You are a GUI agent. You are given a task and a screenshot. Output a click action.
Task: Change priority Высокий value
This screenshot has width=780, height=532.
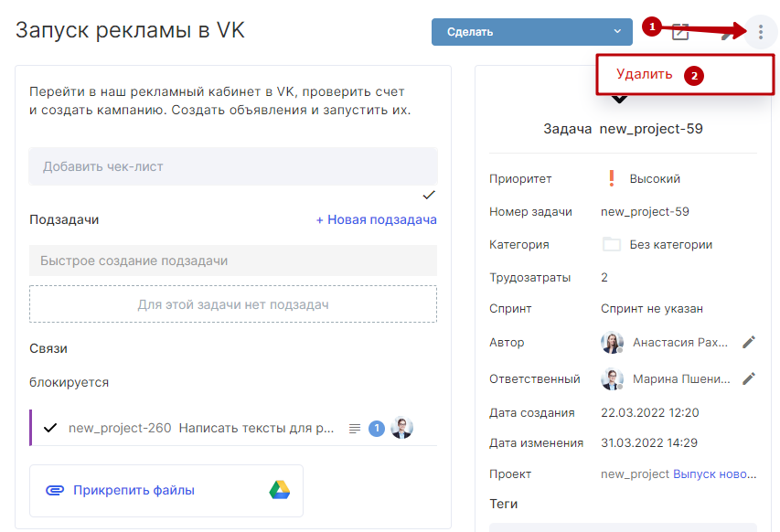(x=655, y=178)
